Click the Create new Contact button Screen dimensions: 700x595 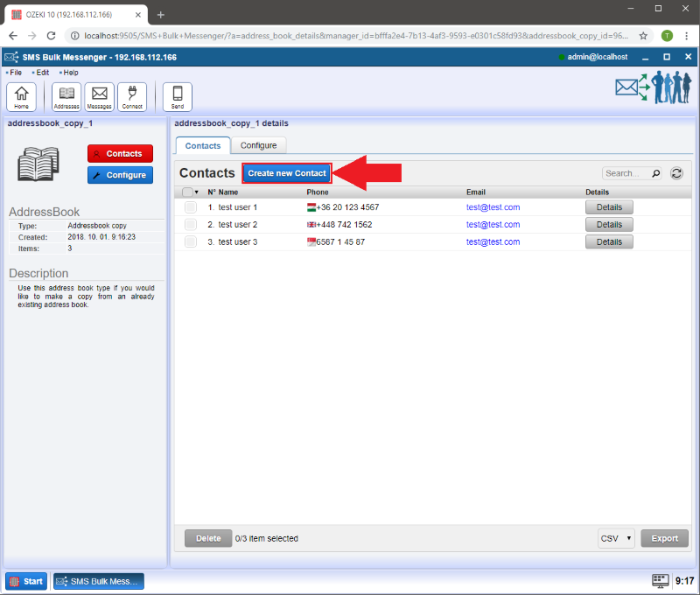pos(287,173)
